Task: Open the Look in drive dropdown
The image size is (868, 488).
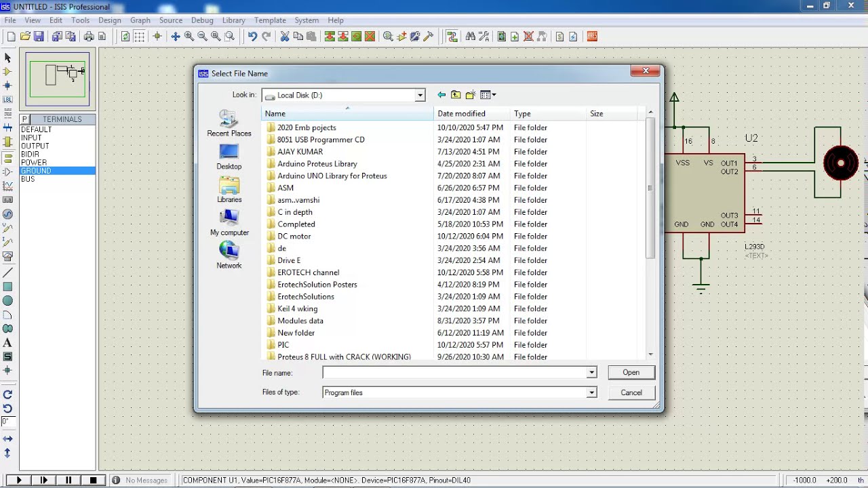Action: pyautogui.click(x=420, y=95)
